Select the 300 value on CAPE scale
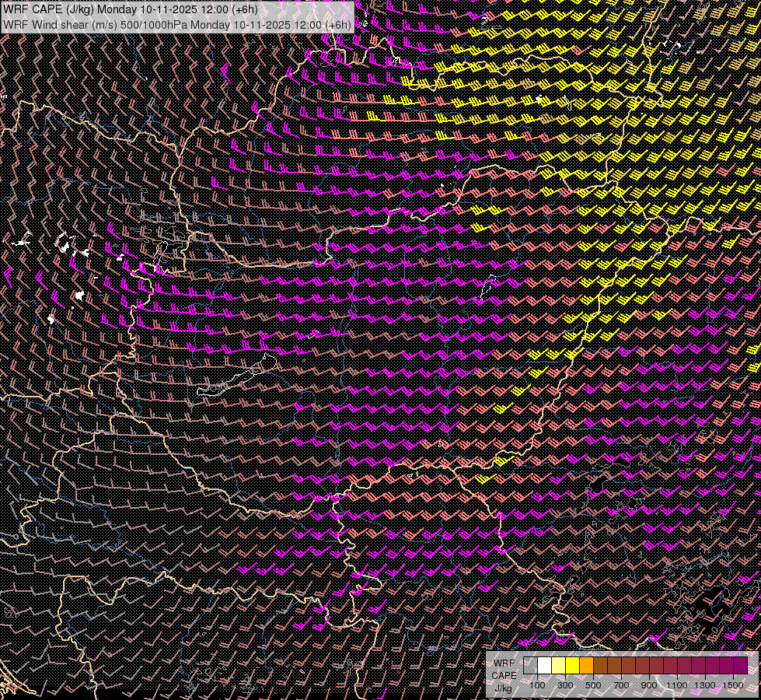 click(565, 684)
